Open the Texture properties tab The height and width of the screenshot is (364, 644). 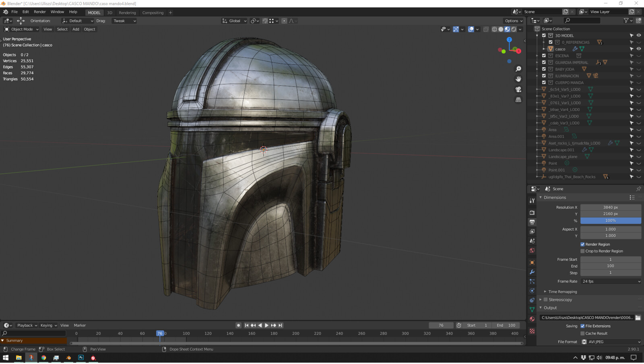532,331
